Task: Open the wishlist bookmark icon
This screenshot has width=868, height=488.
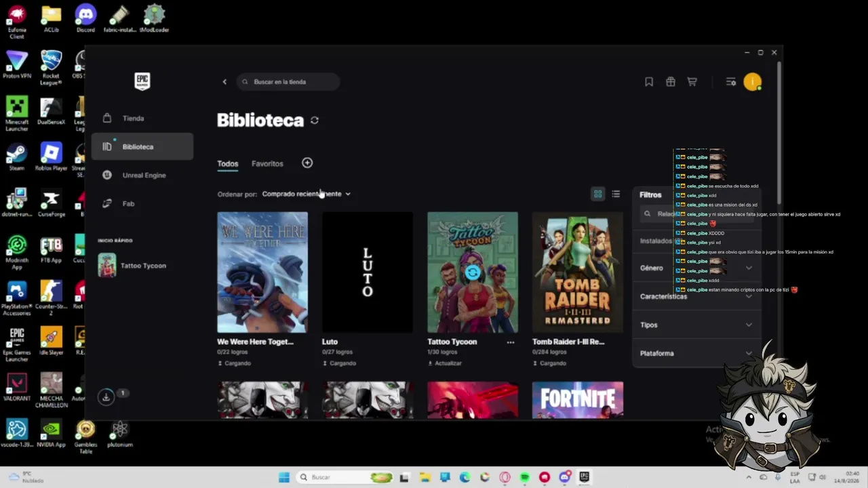Action: [649, 82]
